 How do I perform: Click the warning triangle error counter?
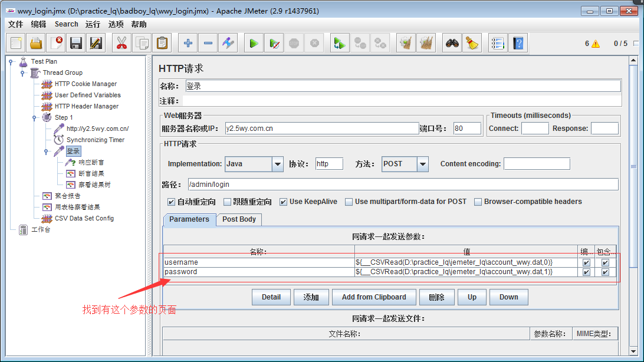click(x=595, y=44)
